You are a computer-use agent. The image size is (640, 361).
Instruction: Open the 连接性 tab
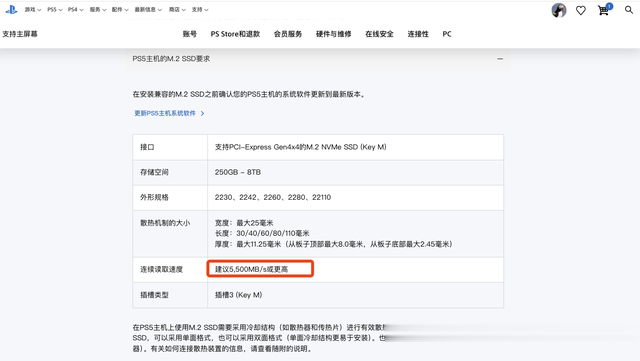pos(418,34)
